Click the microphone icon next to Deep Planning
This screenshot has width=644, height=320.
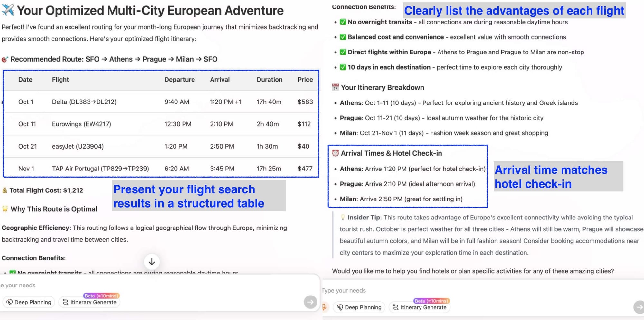click(x=324, y=307)
